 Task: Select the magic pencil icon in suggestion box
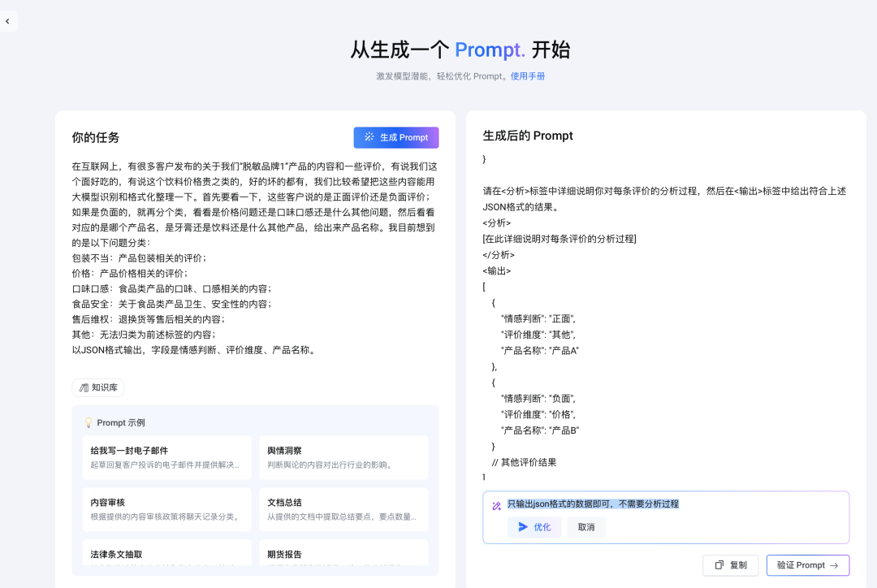(x=496, y=505)
